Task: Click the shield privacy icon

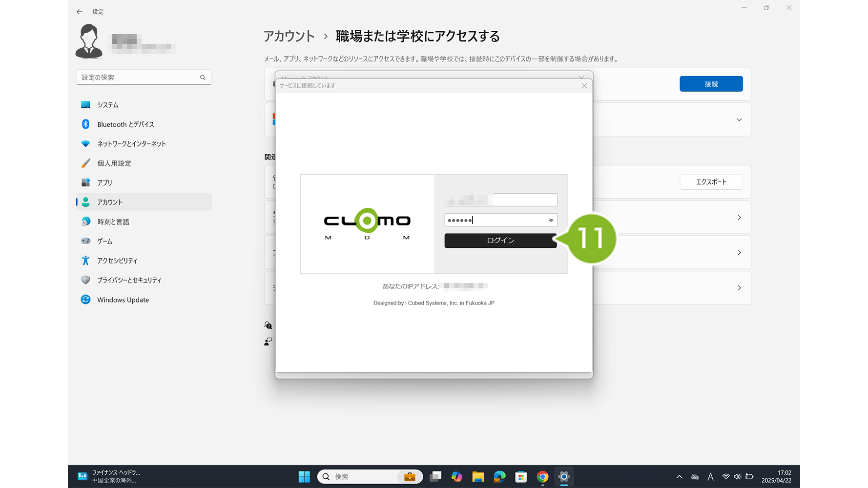Action: click(85, 280)
